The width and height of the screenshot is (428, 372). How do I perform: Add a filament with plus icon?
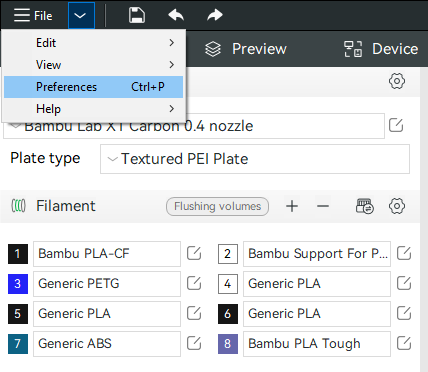(292, 206)
